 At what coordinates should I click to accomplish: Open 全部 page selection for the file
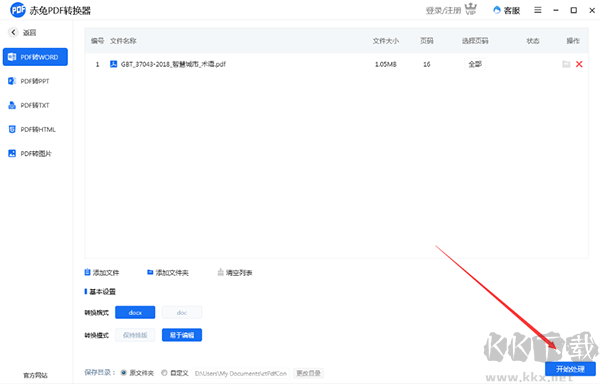coord(475,64)
